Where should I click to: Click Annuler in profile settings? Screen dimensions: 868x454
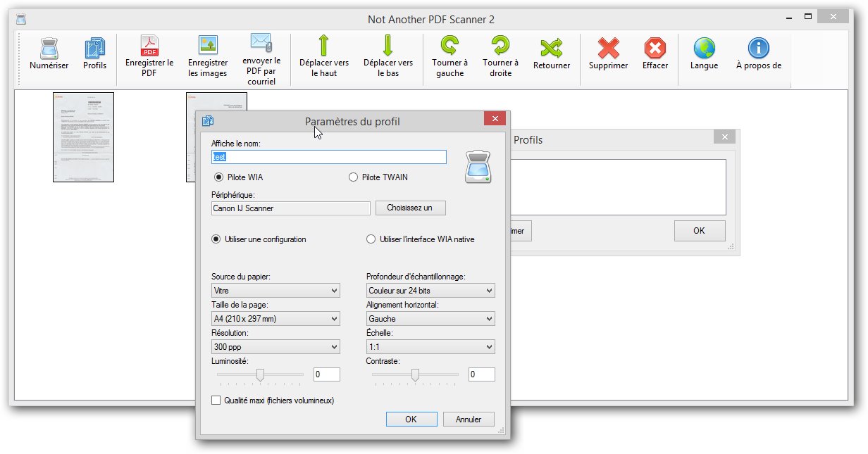coord(469,419)
